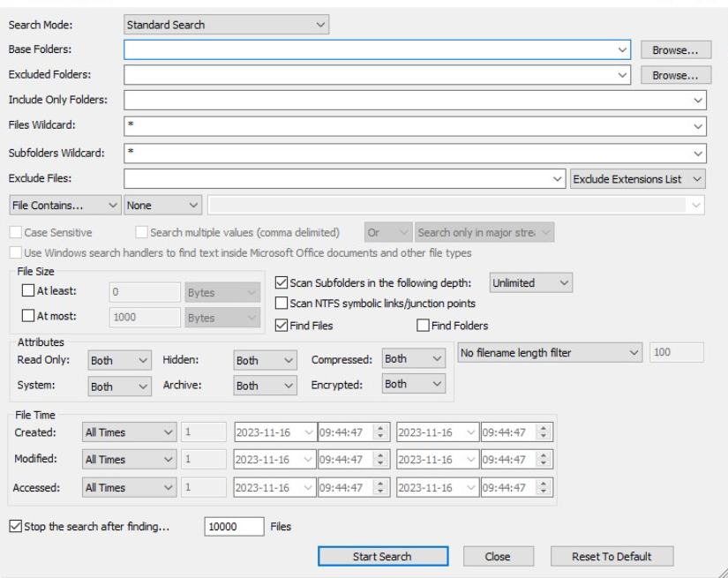Focus the Exclude Files field
Screen dimensions: 728x578
pos(344,179)
